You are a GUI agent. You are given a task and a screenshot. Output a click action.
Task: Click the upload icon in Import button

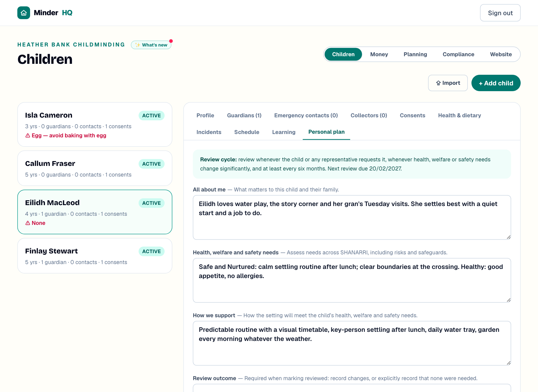(438, 83)
